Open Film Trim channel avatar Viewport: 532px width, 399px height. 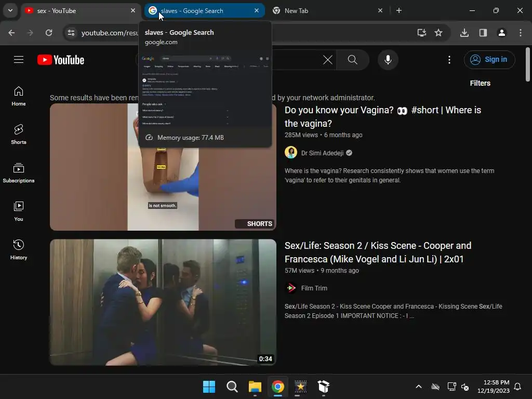(291, 288)
